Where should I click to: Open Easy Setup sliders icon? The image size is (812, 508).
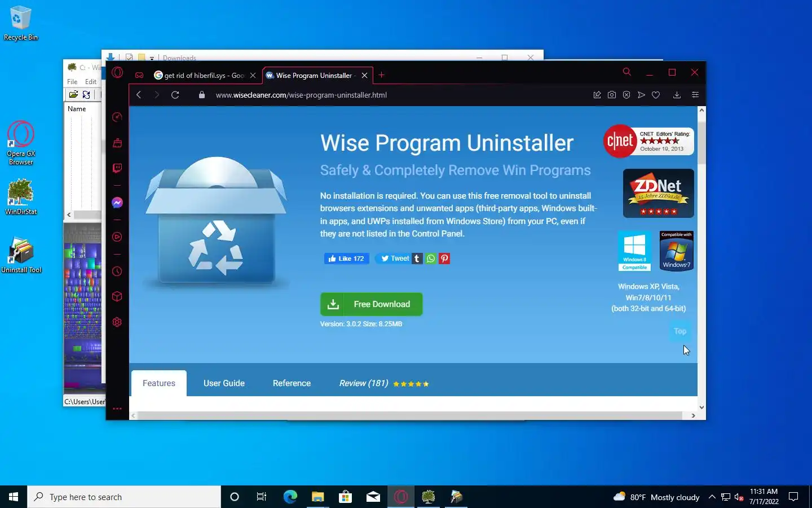[x=695, y=95]
